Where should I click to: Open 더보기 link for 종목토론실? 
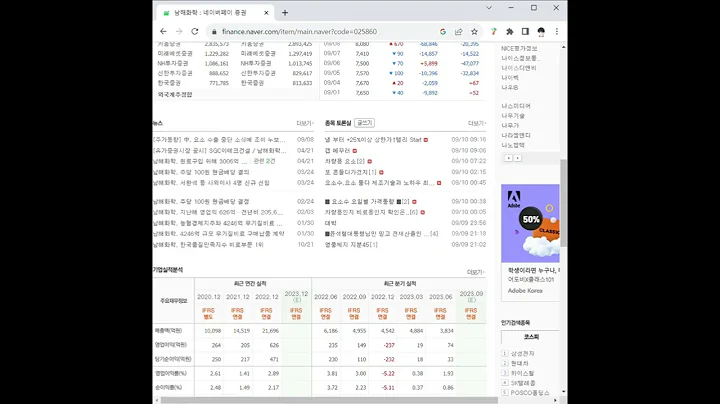click(x=477, y=123)
